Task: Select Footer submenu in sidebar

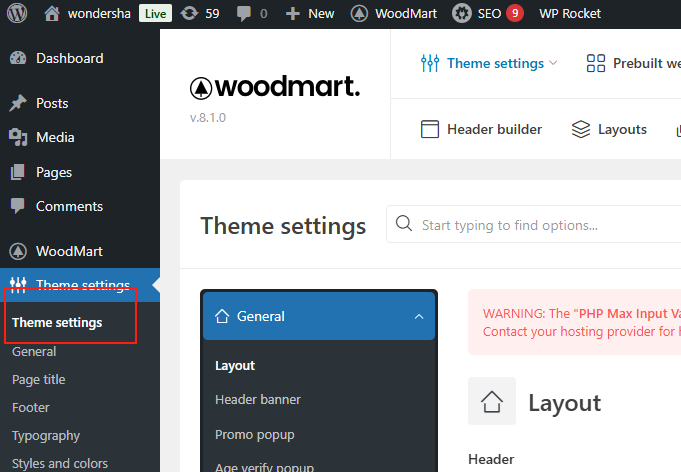Action: coord(30,408)
